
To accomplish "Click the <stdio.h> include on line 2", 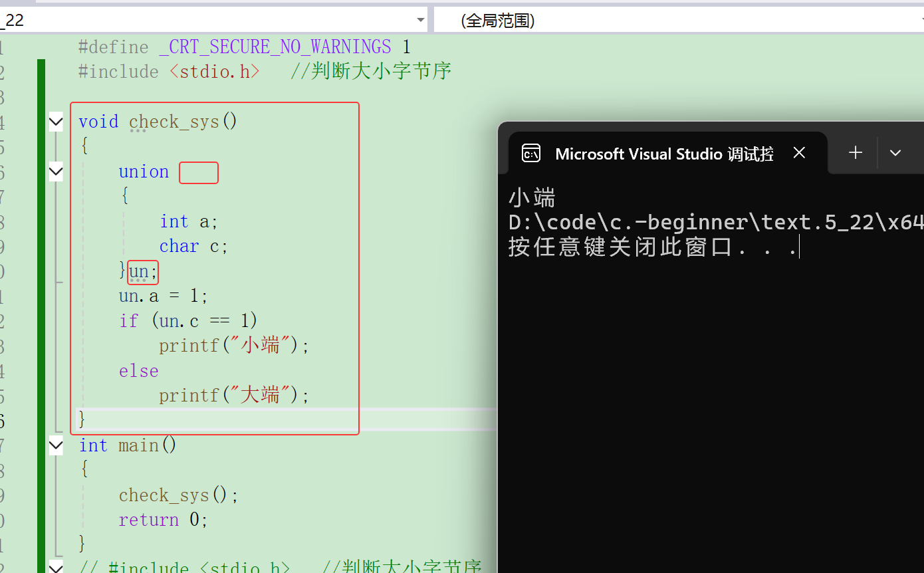I will 215,71.
